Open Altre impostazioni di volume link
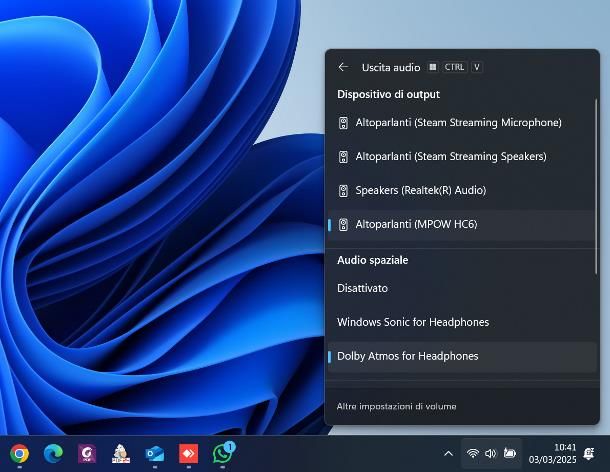Image resolution: width=610 pixels, height=472 pixels. point(396,406)
